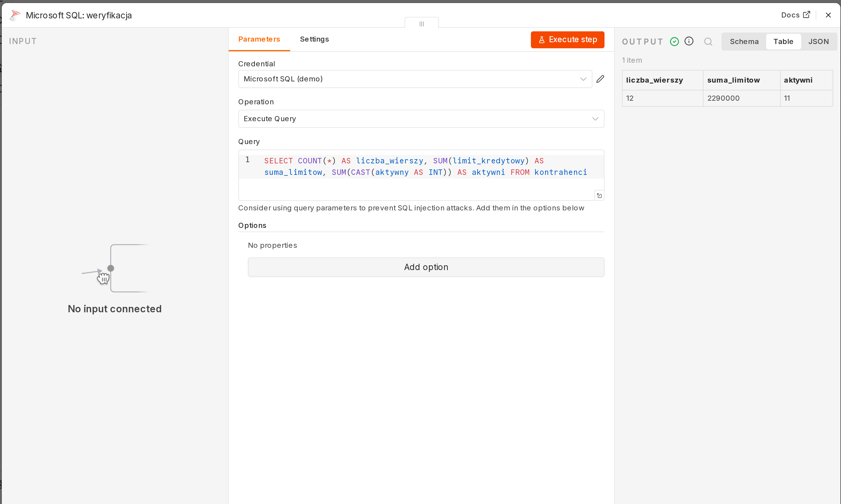
Task: Switch output view to JSON
Action: pyautogui.click(x=818, y=41)
